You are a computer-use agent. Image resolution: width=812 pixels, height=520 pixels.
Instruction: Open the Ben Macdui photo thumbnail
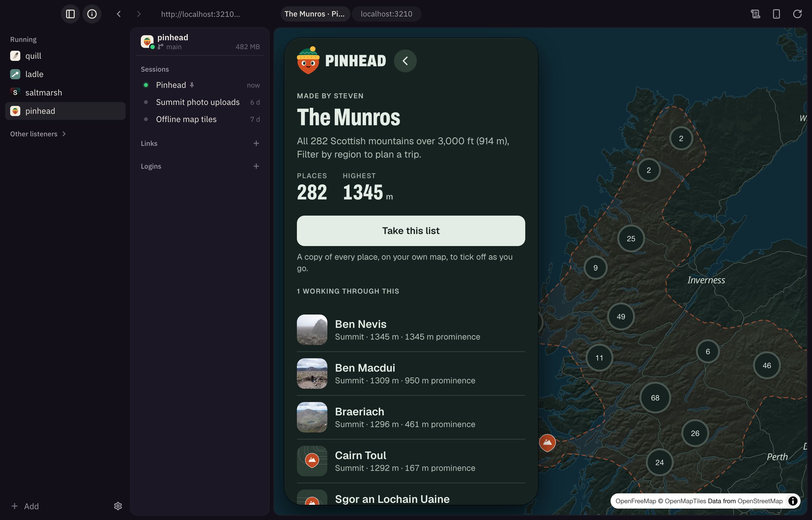312,374
